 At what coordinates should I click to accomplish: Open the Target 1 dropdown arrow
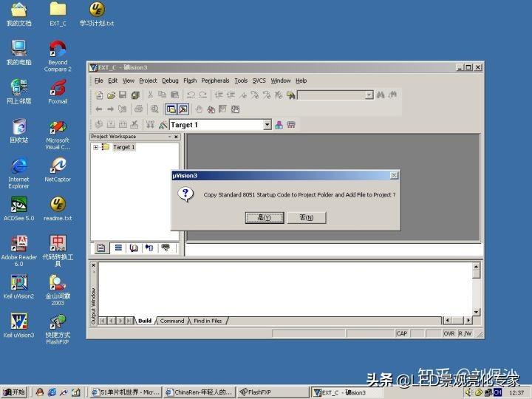tap(267, 125)
